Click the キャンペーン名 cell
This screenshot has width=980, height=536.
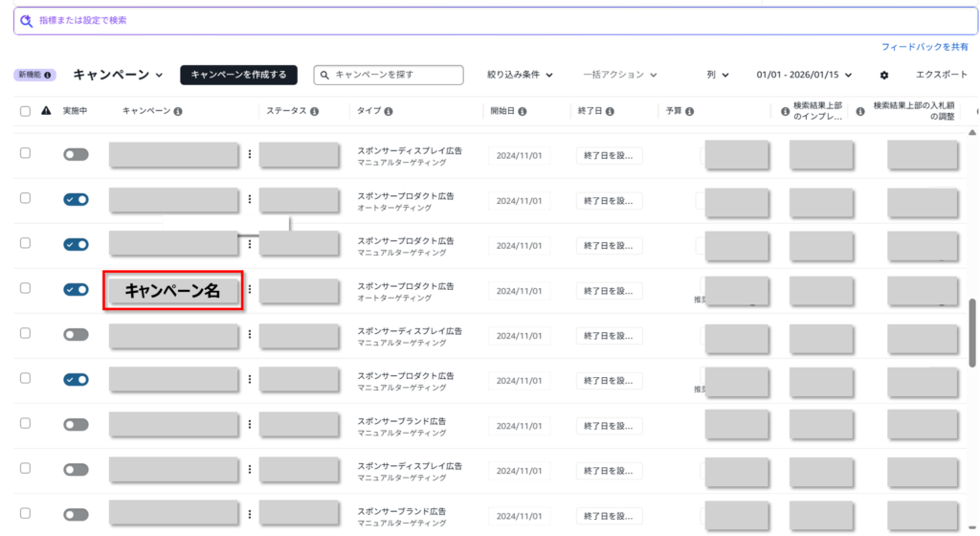(x=173, y=290)
